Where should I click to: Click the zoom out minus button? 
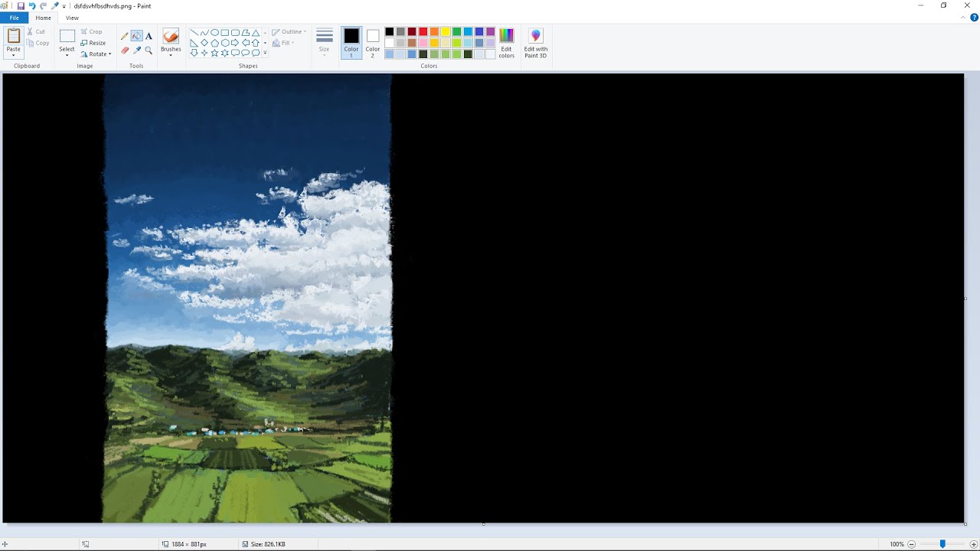point(911,544)
